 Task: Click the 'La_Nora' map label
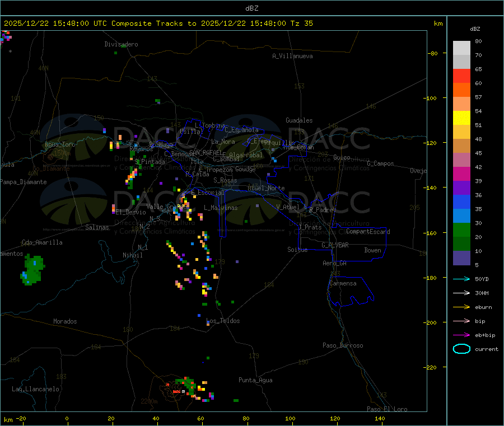point(223,142)
